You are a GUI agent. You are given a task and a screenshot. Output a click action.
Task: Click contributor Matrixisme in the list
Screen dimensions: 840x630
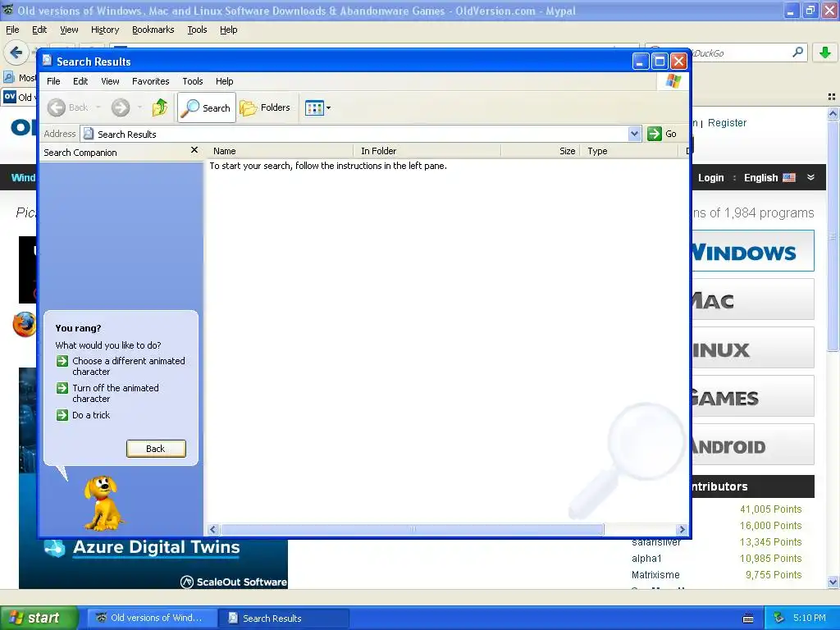(655, 575)
